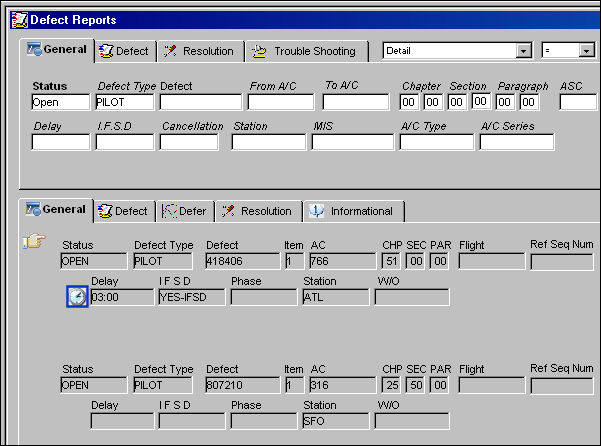Open the equals operator dropdown

pyautogui.click(x=586, y=51)
